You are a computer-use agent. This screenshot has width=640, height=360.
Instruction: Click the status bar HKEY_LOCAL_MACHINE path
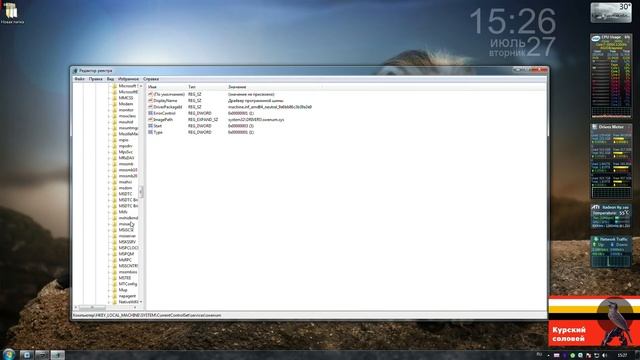tap(147, 315)
